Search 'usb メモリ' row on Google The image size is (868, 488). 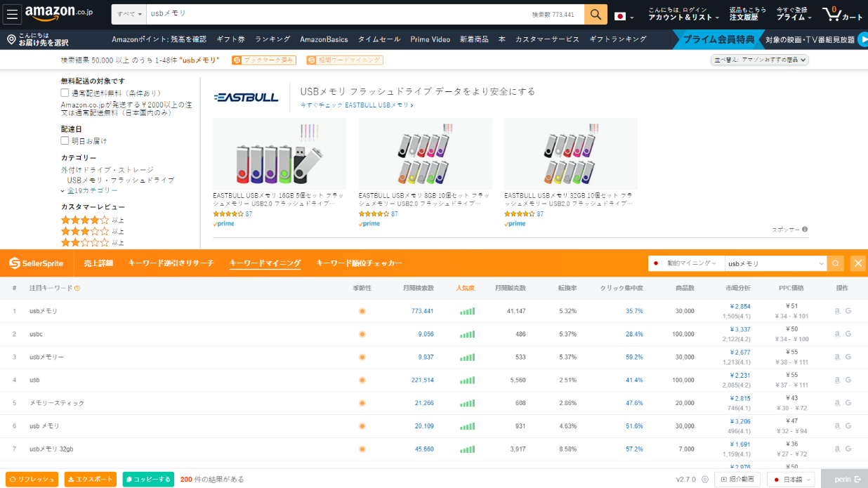(848, 426)
